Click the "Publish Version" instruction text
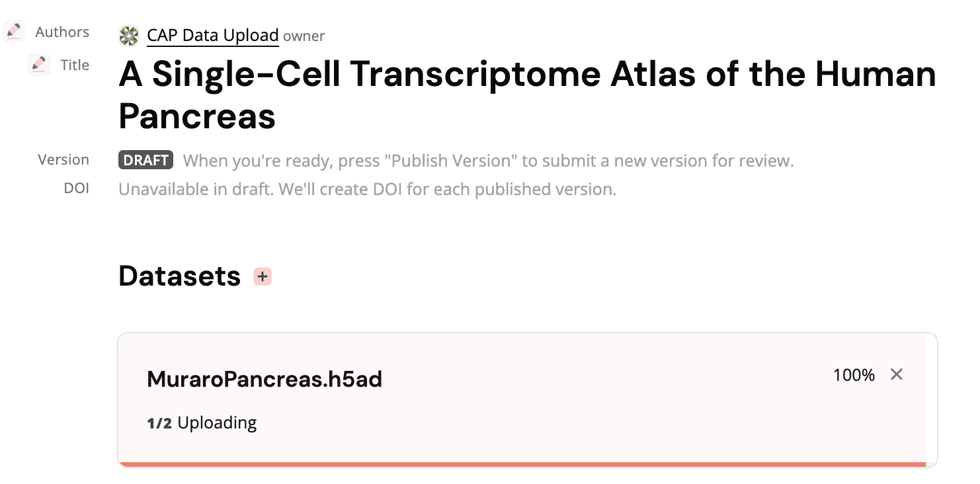Image resolution: width=980 pixels, height=484 pixels. pyautogui.click(x=488, y=161)
